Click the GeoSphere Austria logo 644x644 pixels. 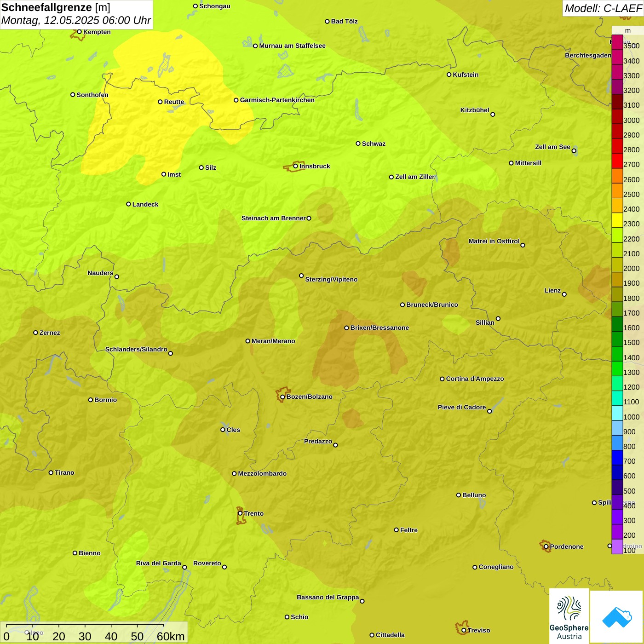(x=569, y=617)
